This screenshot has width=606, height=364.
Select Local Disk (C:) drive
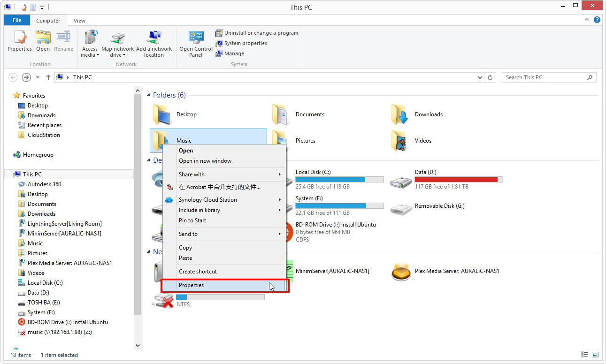(339, 179)
